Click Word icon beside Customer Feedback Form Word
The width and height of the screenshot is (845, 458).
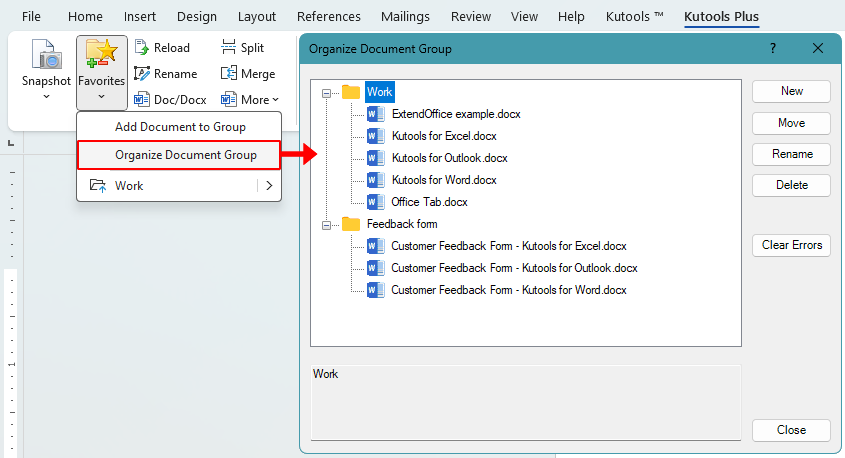pyautogui.click(x=376, y=290)
